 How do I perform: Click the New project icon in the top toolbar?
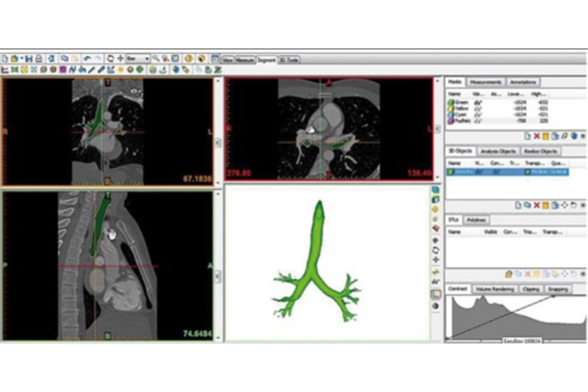5,59
